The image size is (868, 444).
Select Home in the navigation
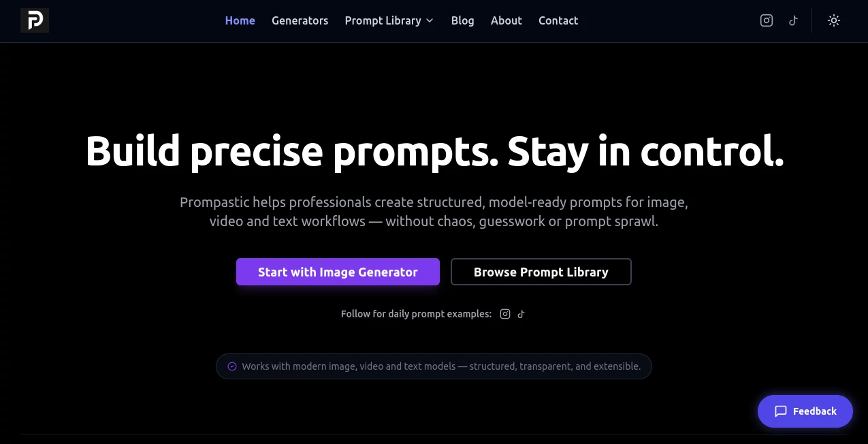[240, 20]
